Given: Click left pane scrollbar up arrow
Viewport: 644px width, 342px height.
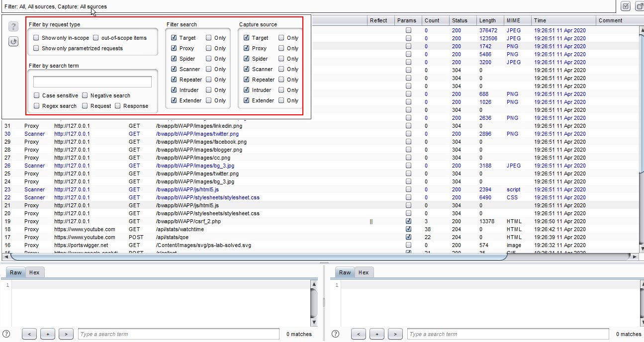Looking at the screenshot, I should (x=314, y=285).
